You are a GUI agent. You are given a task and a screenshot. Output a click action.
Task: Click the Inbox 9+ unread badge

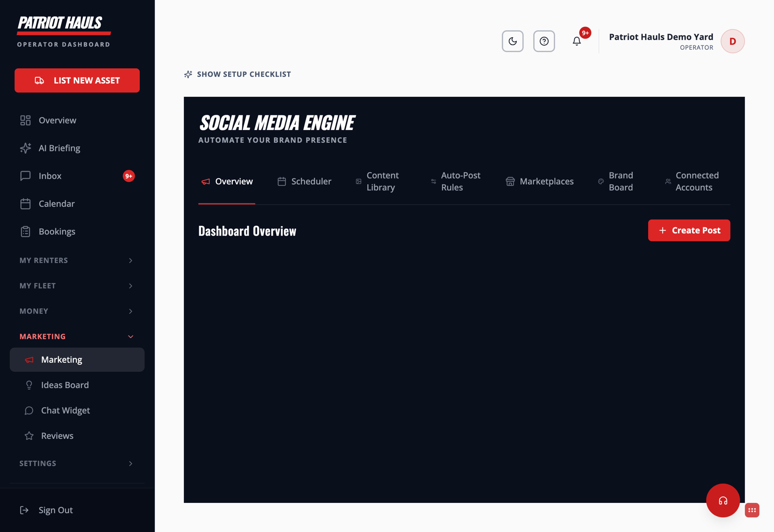[129, 176]
